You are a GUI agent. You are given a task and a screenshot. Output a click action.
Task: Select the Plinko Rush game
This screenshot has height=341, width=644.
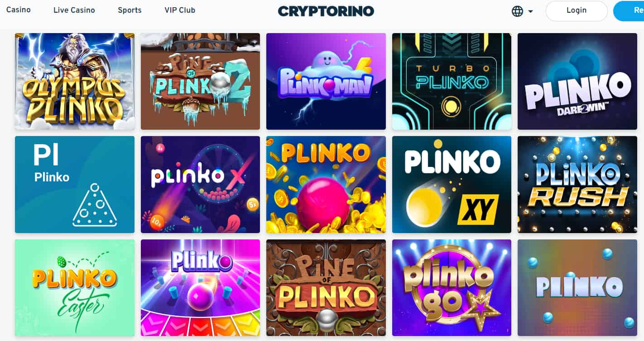click(x=577, y=185)
